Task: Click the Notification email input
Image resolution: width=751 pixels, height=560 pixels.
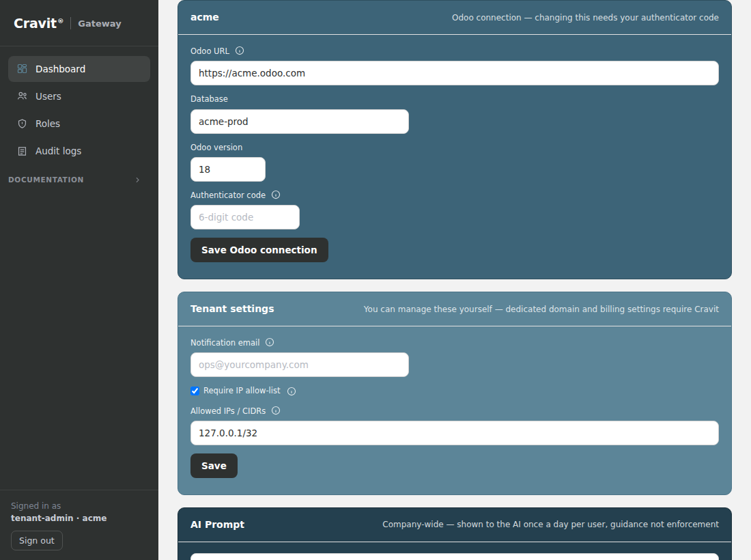Action: point(300,365)
